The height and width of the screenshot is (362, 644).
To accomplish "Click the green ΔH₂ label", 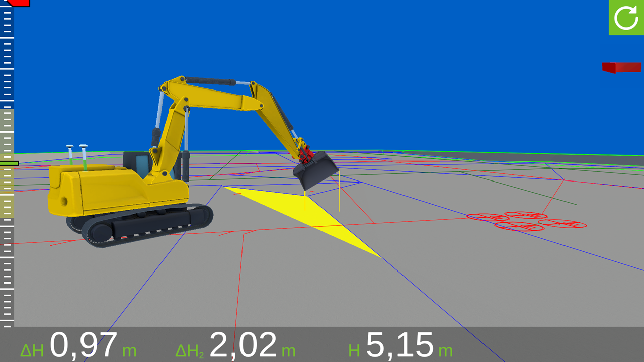I will (190, 351).
